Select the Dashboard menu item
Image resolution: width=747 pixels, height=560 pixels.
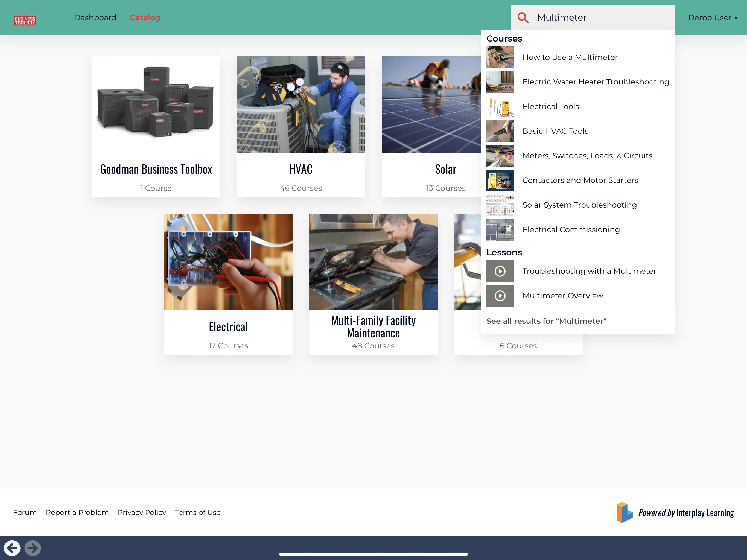pyautogui.click(x=95, y=17)
